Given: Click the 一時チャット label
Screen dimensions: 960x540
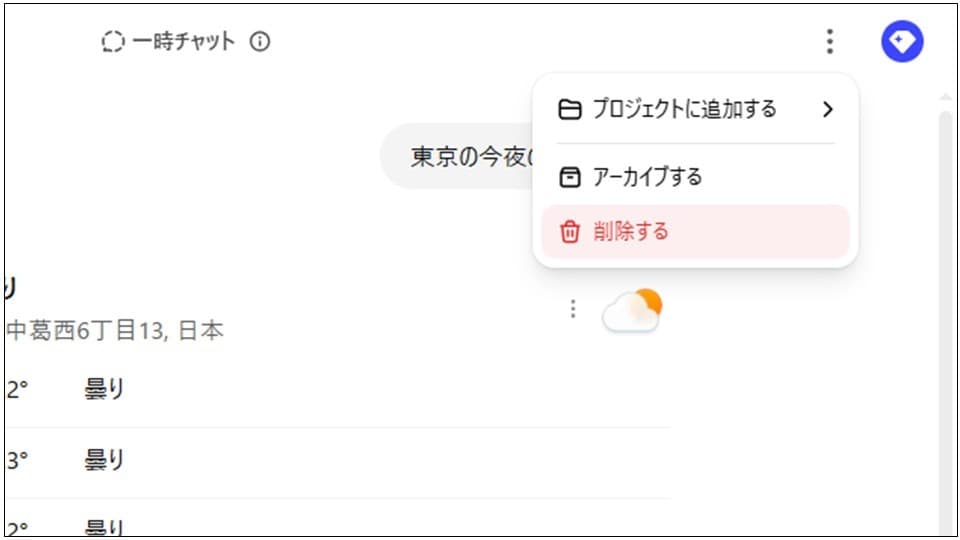Looking at the screenshot, I should coord(184,42).
